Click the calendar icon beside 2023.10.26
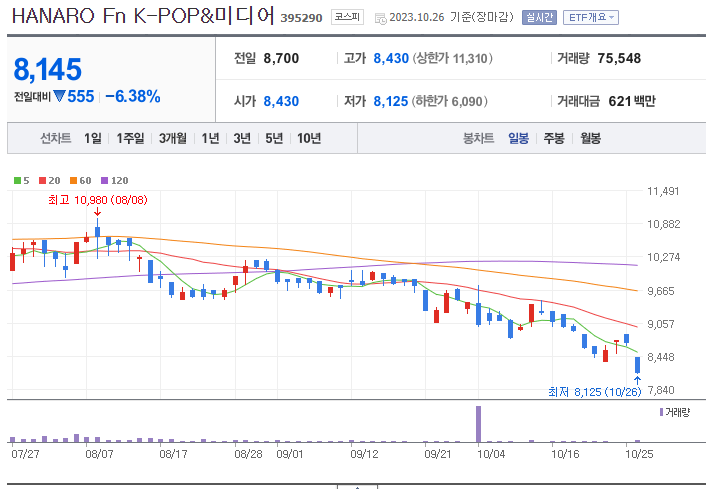706x489 pixels. (x=380, y=18)
